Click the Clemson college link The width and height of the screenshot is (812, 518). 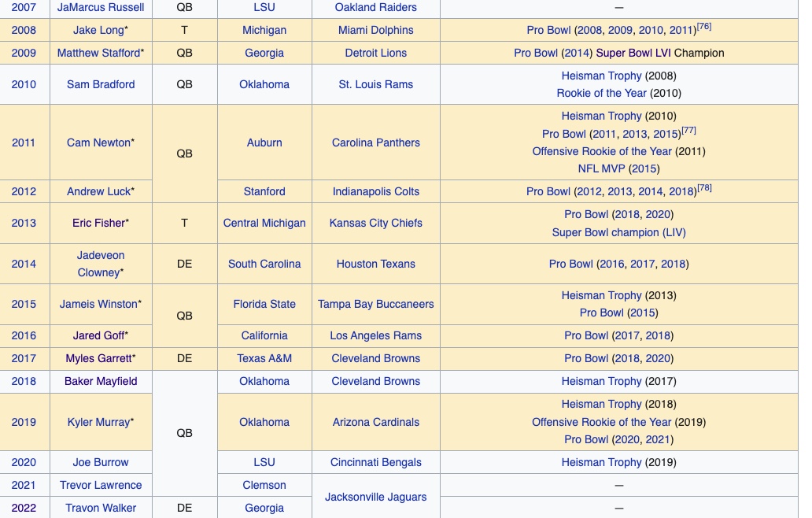(264, 485)
